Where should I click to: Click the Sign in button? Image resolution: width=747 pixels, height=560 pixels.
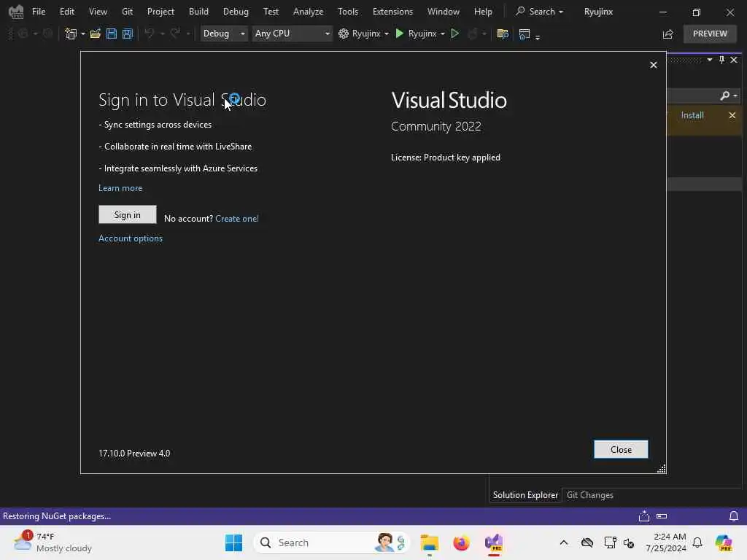pyautogui.click(x=127, y=215)
